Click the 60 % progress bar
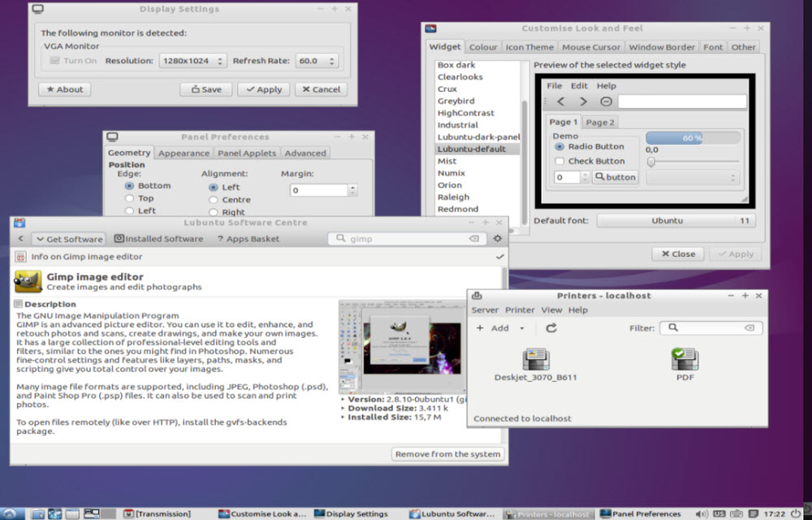Screen dimensions: 812x520 693,138
